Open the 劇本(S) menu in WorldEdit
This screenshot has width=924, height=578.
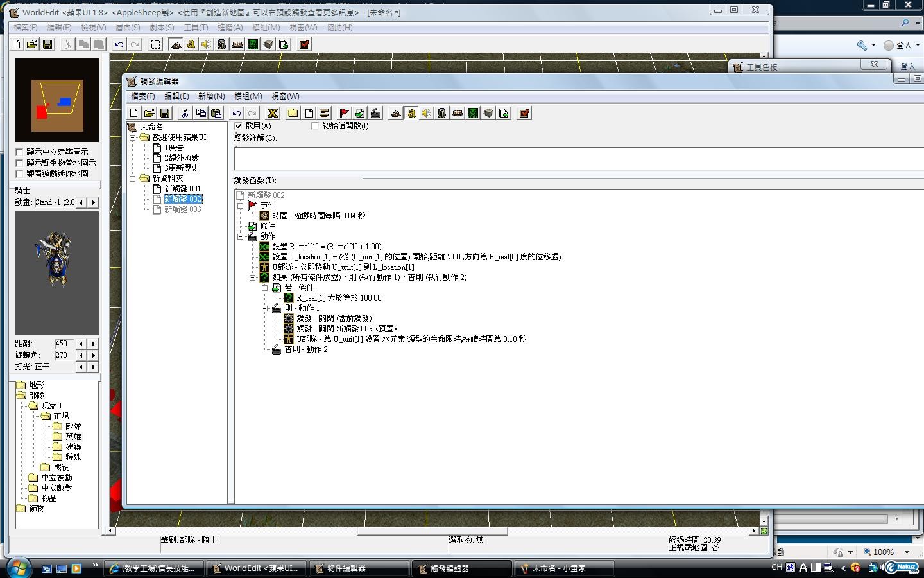[x=162, y=28]
